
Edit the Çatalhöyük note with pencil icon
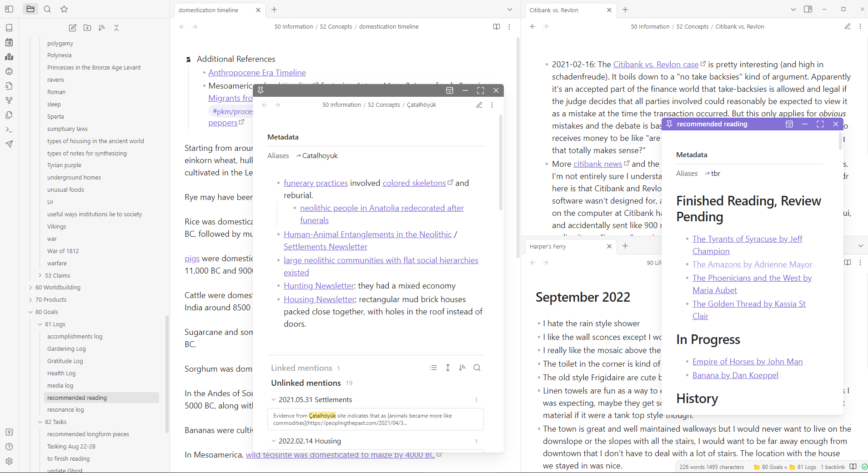click(479, 105)
